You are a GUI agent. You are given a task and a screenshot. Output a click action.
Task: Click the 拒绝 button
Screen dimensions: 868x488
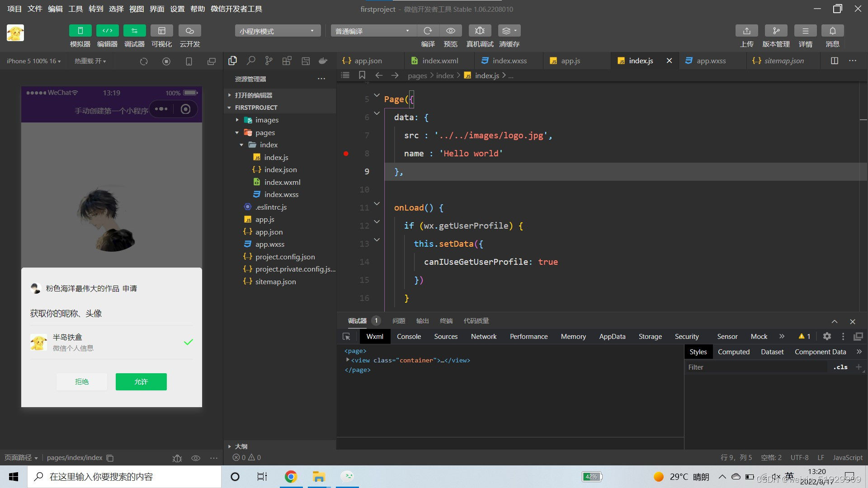[x=82, y=382]
